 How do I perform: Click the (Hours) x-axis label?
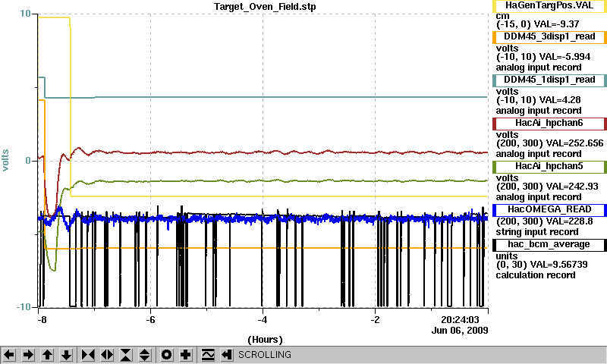(x=265, y=340)
